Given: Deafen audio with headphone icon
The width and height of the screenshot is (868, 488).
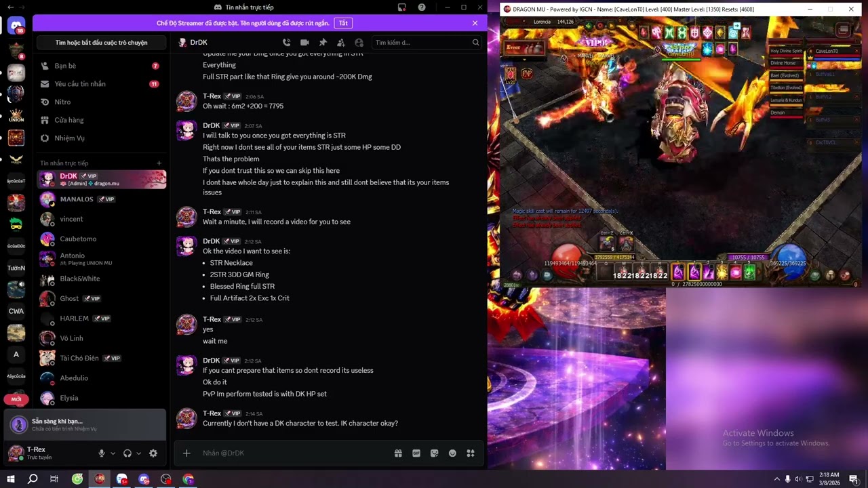Looking at the screenshot, I should click(127, 453).
